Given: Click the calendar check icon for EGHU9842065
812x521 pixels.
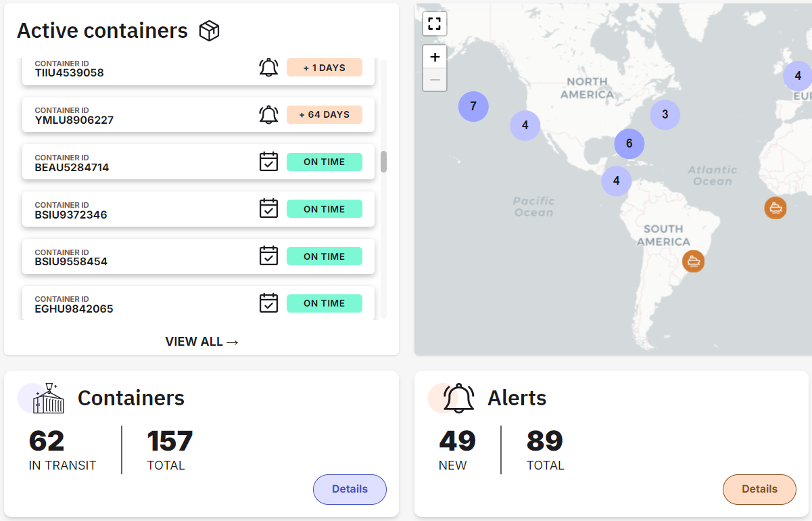Looking at the screenshot, I should point(268,303).
